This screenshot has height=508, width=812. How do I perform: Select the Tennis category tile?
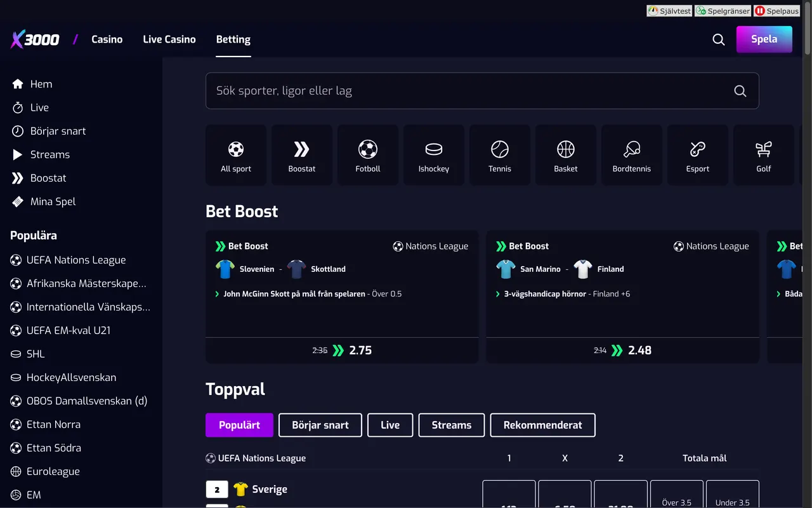(500, 155)
